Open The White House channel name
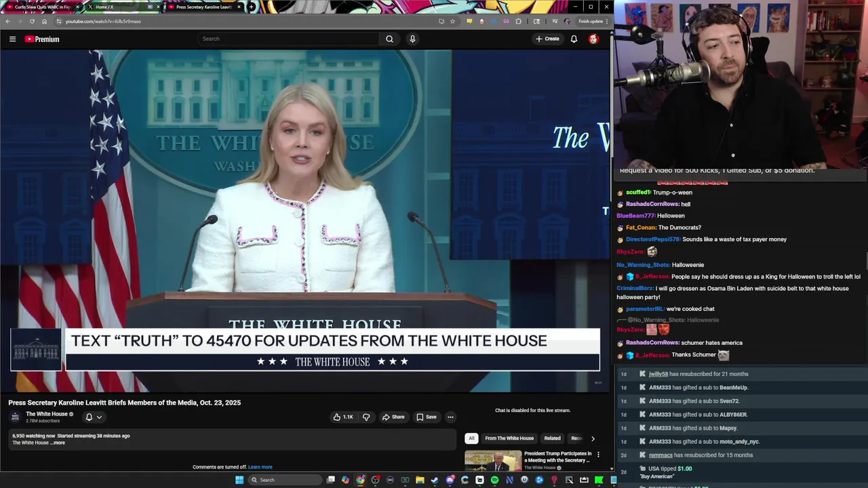 [x=47, y=414]
